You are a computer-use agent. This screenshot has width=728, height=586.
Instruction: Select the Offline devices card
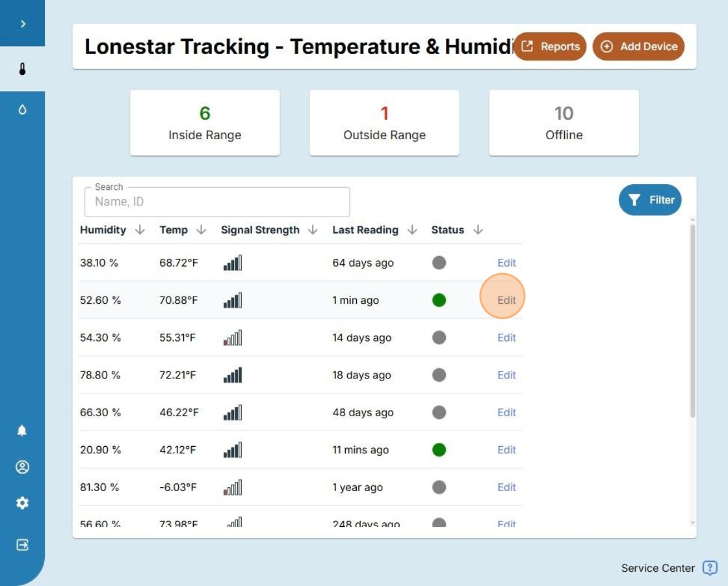coord(564,123)
